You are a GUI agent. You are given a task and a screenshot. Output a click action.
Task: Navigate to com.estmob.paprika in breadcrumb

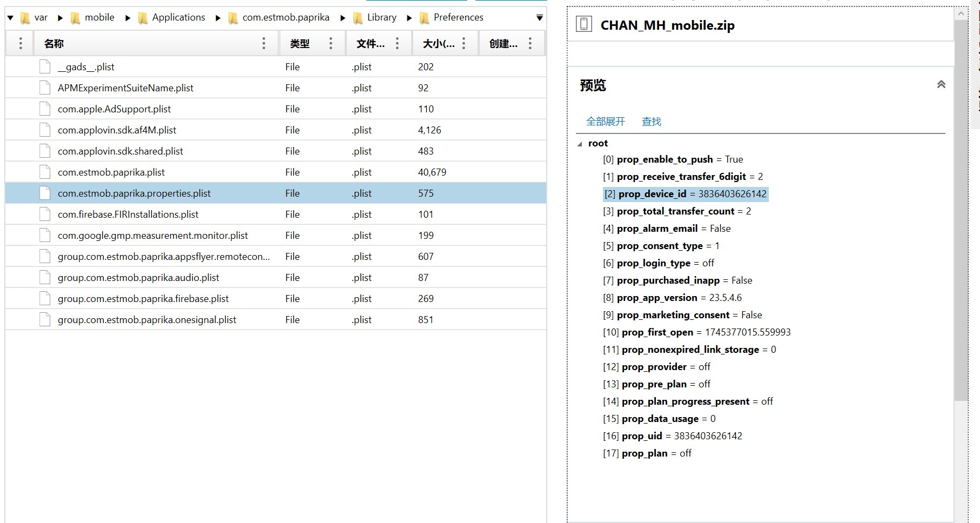[x=285, y=17]
